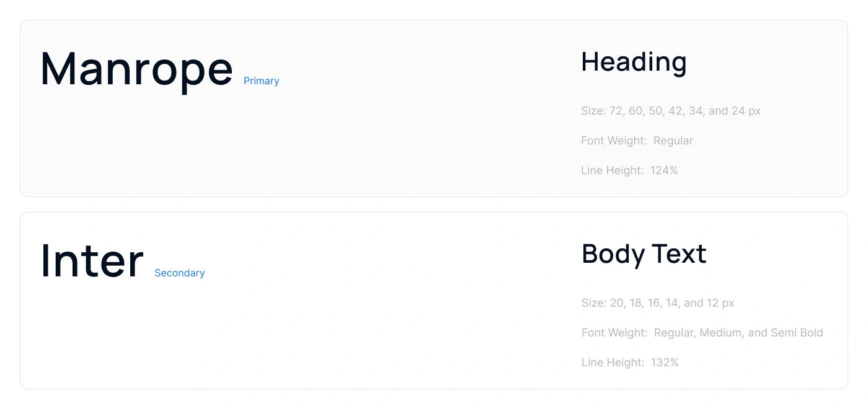Image resolution: width=868 pixels, height=409 pixels.
Task: Click the body text 'Font Weight' label
Action: coord(614,333)
